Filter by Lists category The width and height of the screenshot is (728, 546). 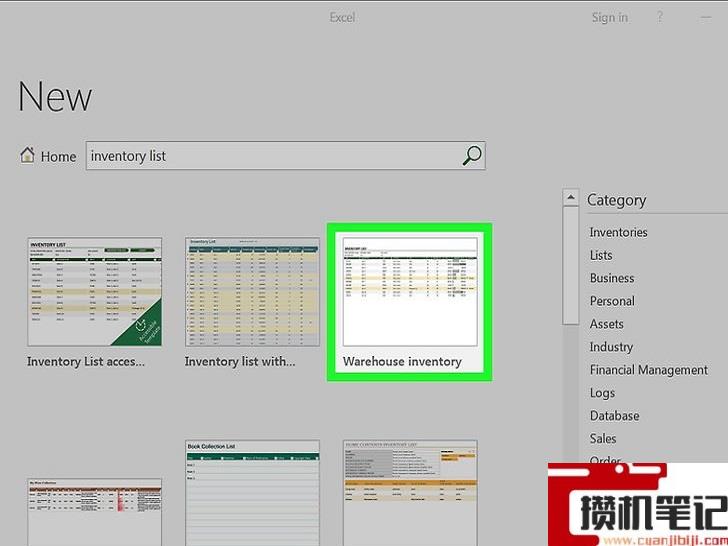(601, 255)
